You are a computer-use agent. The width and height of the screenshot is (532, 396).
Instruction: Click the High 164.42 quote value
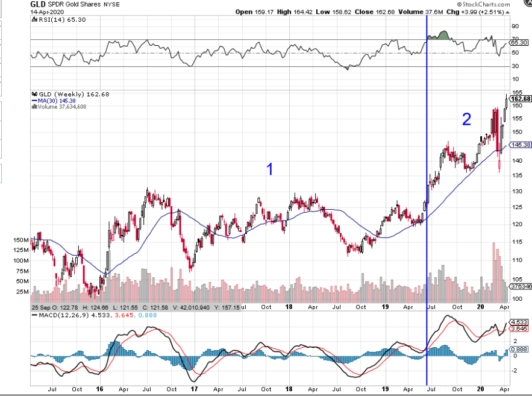[x=295, y=12]
